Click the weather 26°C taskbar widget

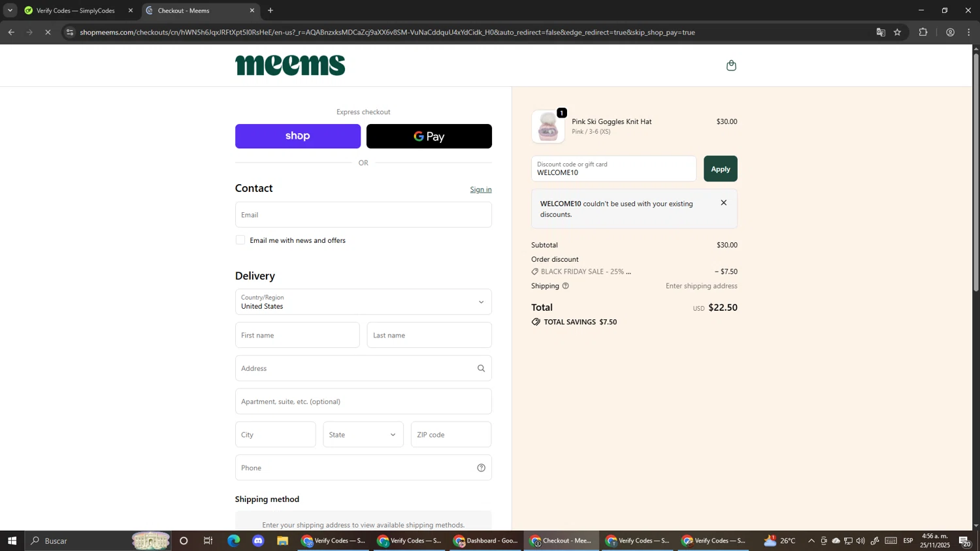coord(779,541)
